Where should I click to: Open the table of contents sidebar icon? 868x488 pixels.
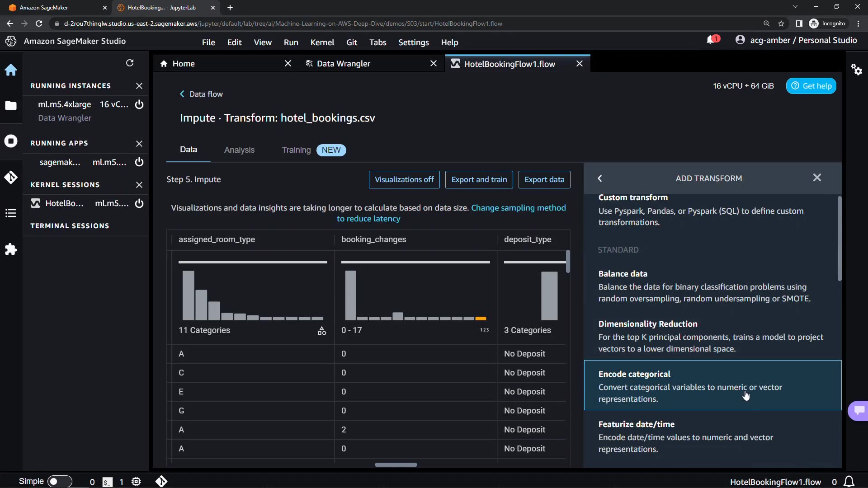pyautogui.click(x=11, y=213)
